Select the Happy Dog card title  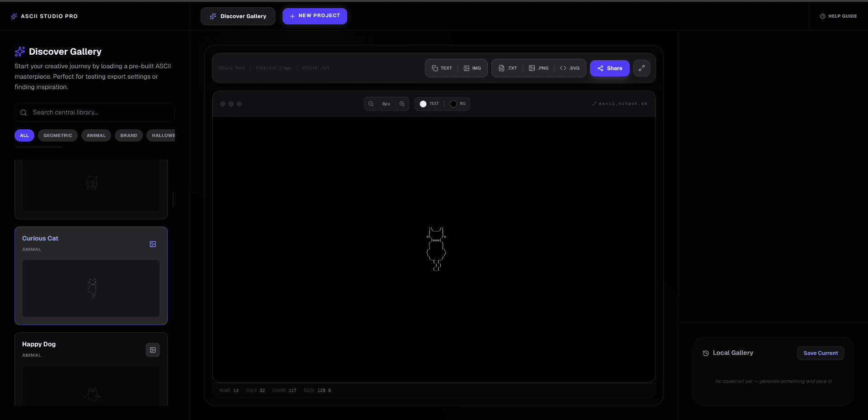coord(39,344)
